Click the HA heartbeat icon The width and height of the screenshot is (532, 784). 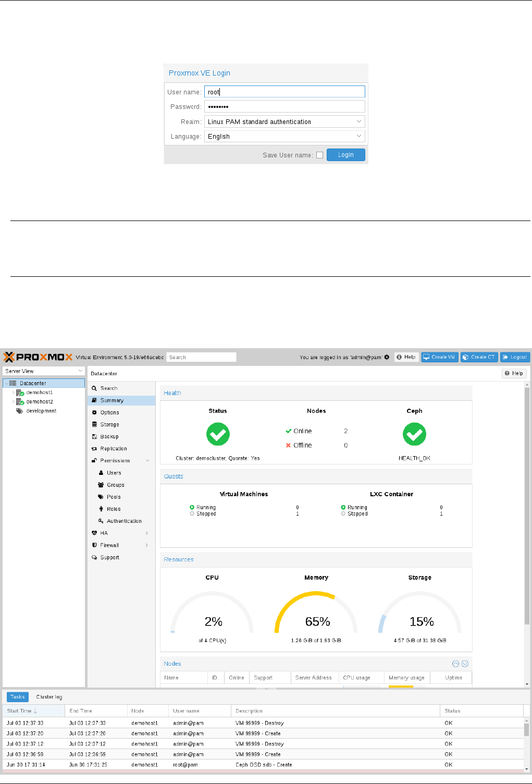click(x=94, y=533)
